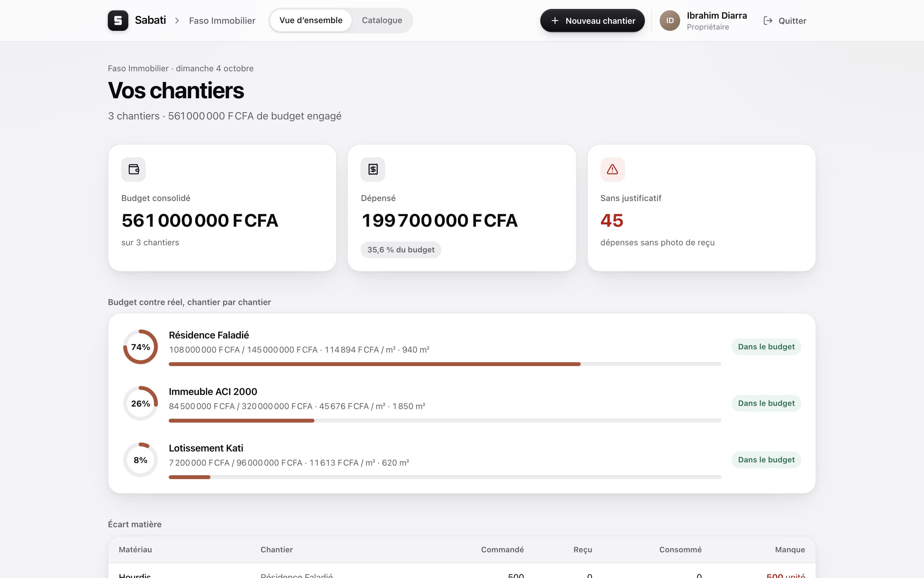
Task: Select Résidence Faladié cost details line
Action: 299,350
